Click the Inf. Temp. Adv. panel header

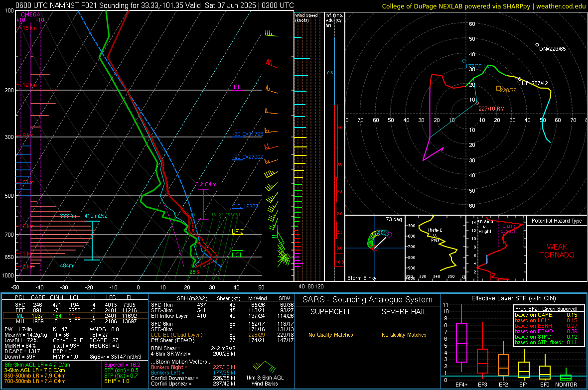pyautogui.click(x=334, y=20)
